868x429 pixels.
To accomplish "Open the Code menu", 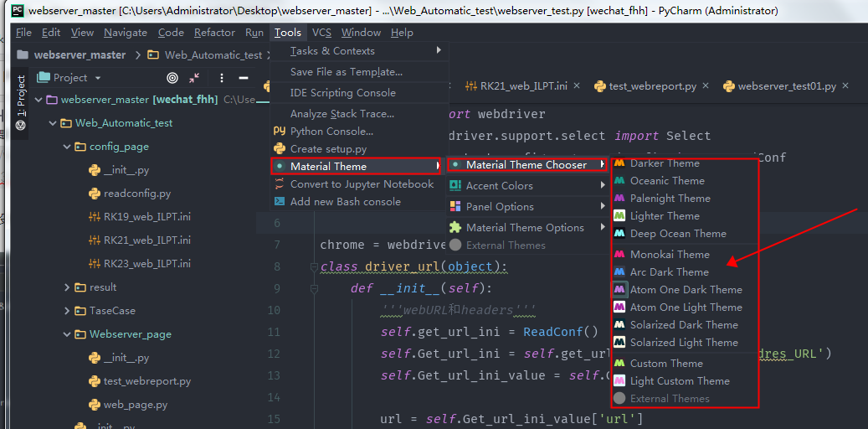I will 171,33.
